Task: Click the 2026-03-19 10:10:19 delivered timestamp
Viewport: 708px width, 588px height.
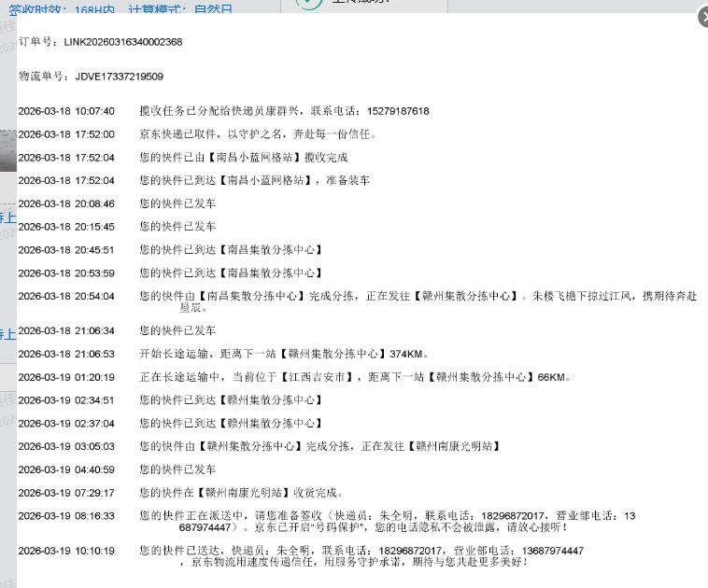Action: [66, 551]
